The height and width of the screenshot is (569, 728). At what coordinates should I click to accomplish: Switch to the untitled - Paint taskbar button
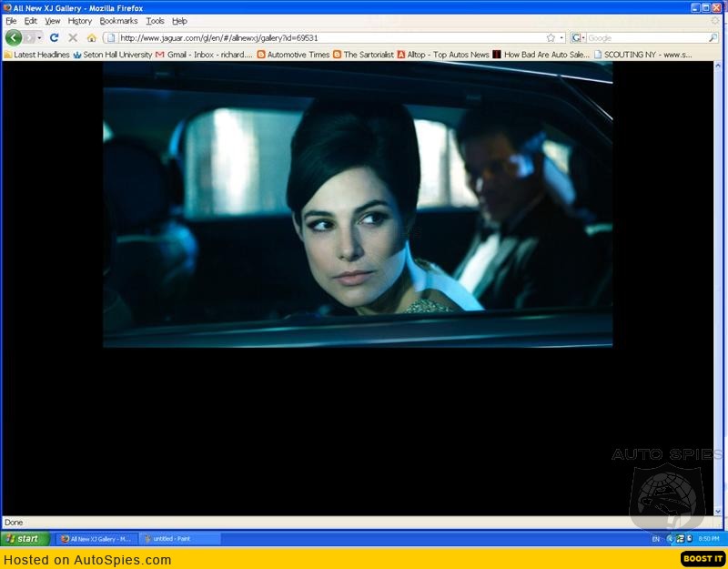178,539
